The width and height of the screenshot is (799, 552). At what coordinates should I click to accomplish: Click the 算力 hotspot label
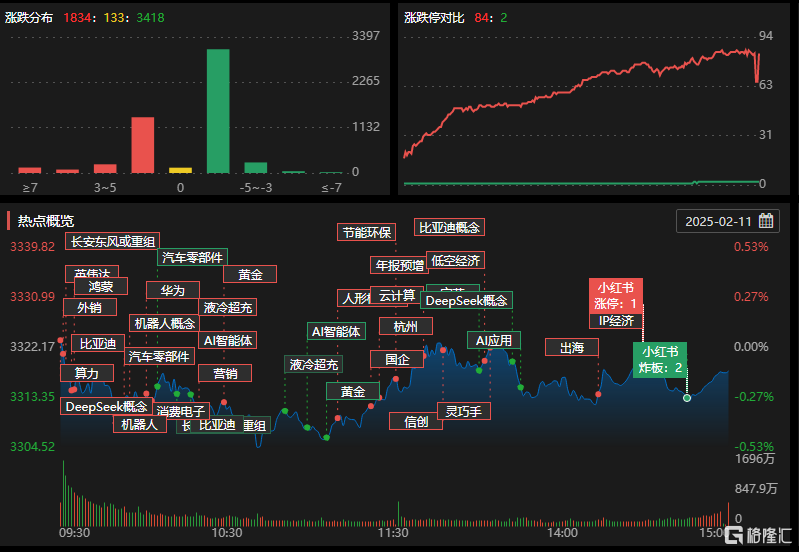pos(87,373)
